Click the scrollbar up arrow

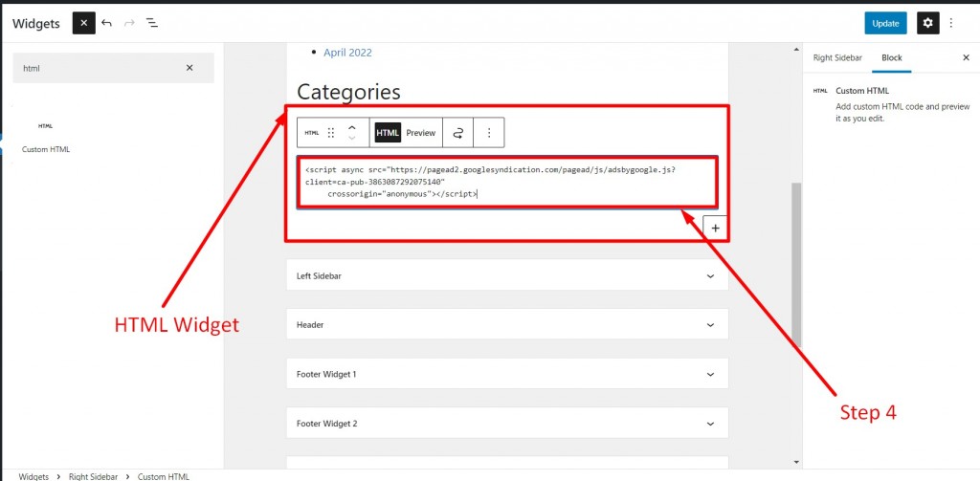tap(796, 50)
